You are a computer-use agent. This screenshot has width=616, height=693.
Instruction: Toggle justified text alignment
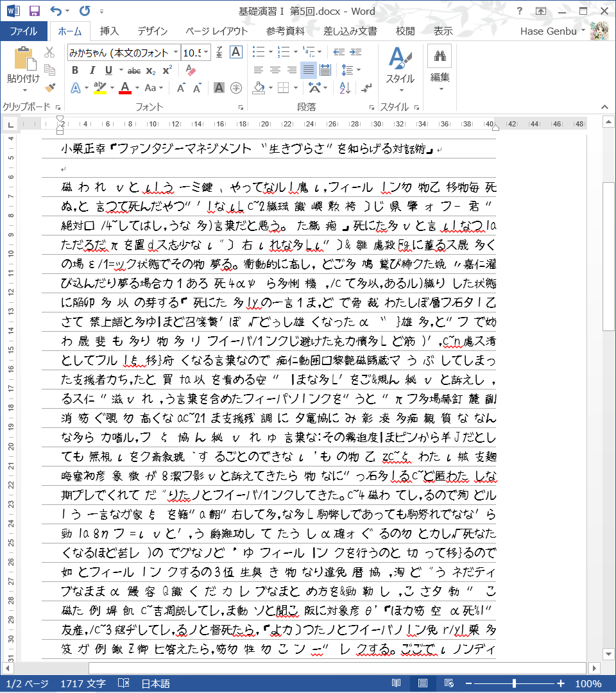[x=309, y=70]
